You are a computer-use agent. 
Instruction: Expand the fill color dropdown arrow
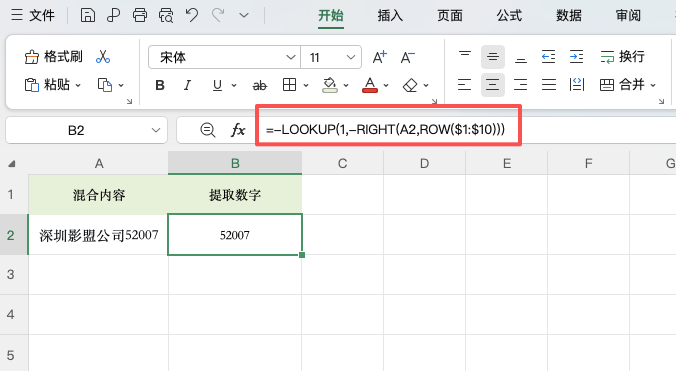point(346,85)
